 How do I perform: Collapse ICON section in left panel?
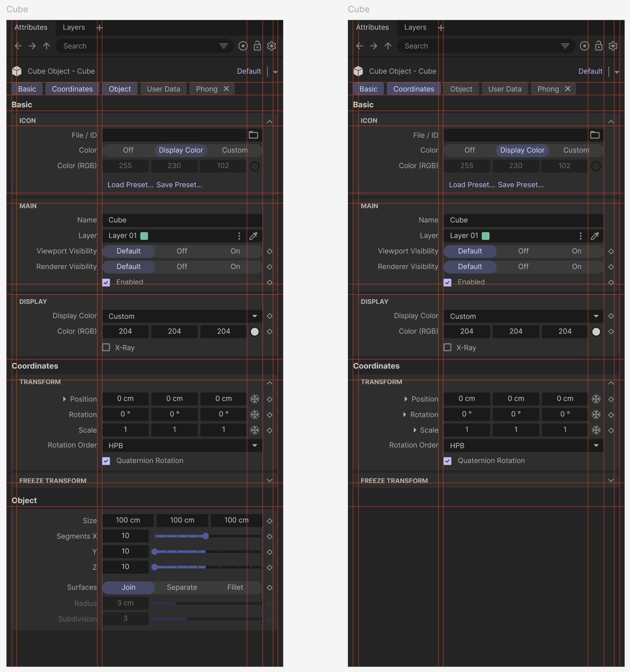pos(269,121)
